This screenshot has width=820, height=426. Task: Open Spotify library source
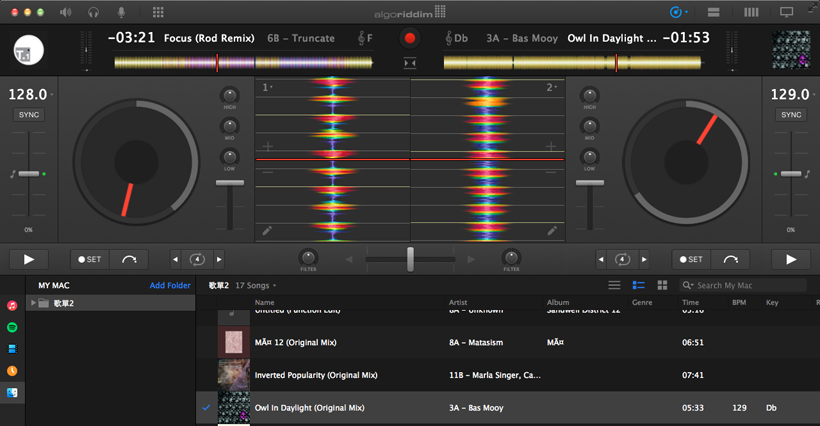click(12, 327)
